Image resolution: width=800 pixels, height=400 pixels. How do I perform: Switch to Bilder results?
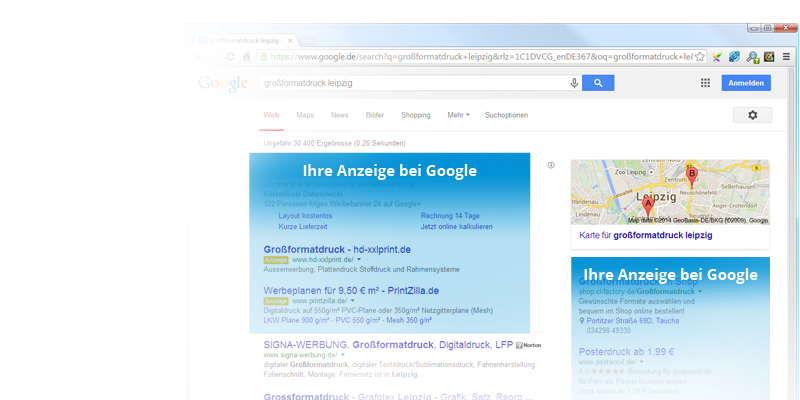(374, 115)
